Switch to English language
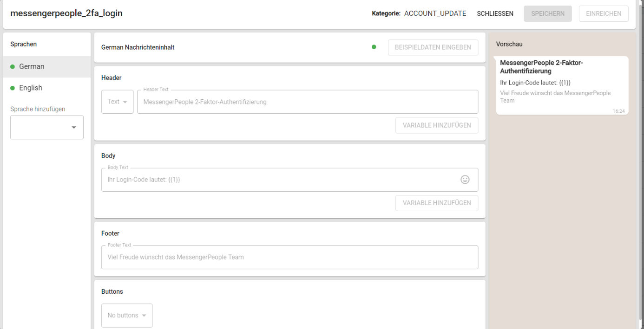644x329 pixels. [47, 88]
